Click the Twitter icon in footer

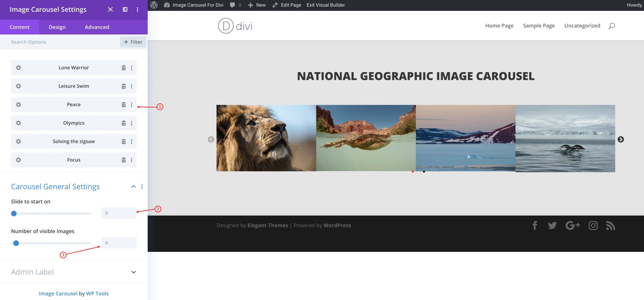[552, 225]
